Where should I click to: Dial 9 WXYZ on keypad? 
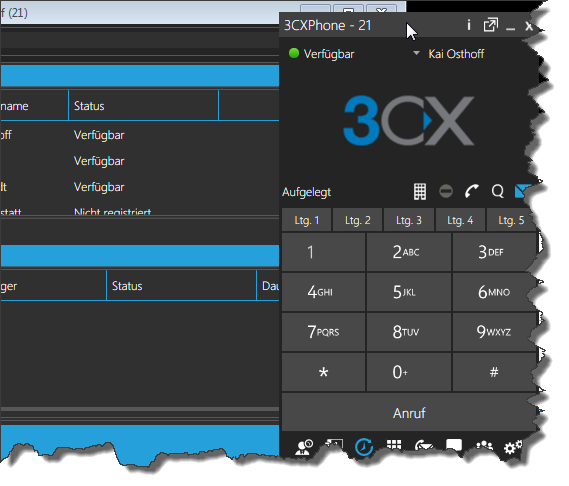tap(494, 332)
